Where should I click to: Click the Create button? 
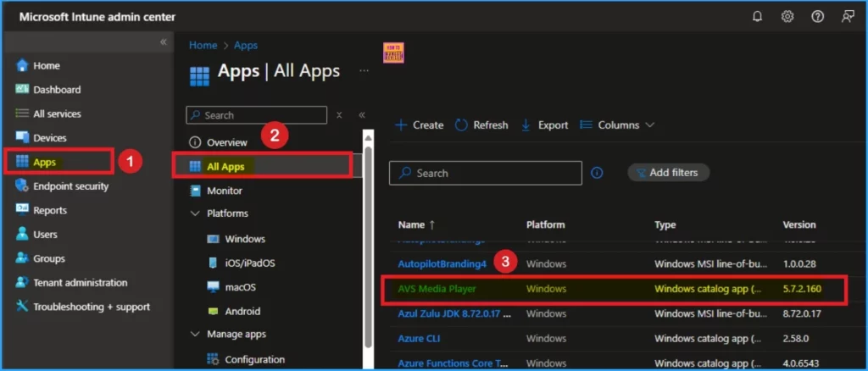pyautogui.click(x=419, y=125)
